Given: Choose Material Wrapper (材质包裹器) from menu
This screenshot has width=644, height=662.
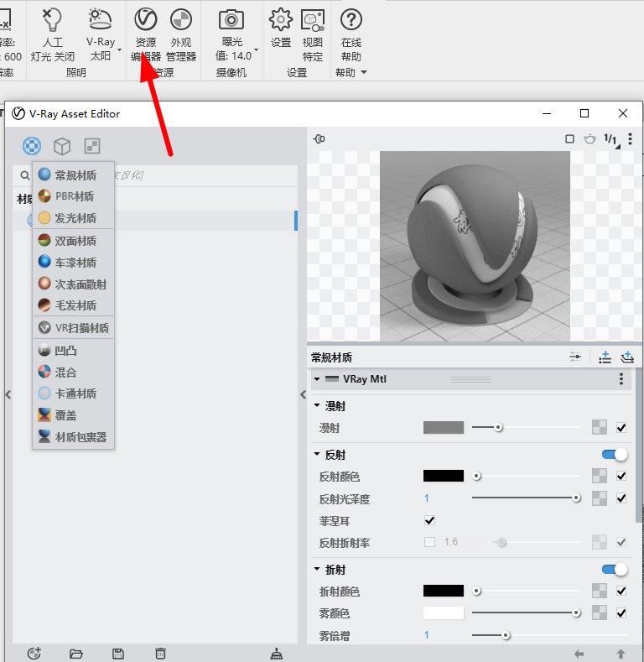Looking at the screenshot, I should [x=74, y=437].
